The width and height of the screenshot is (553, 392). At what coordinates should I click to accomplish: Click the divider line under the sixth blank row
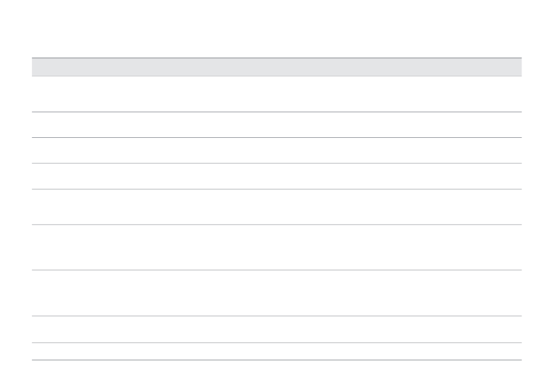(x=276, y=270)
